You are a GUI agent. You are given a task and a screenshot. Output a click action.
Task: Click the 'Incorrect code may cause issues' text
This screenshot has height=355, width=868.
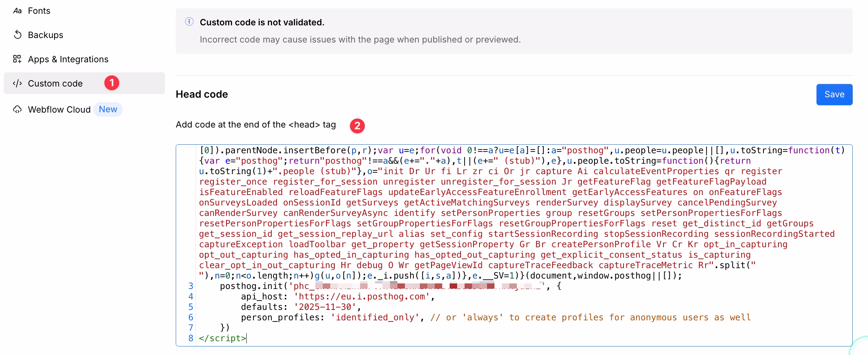(360, 40)
